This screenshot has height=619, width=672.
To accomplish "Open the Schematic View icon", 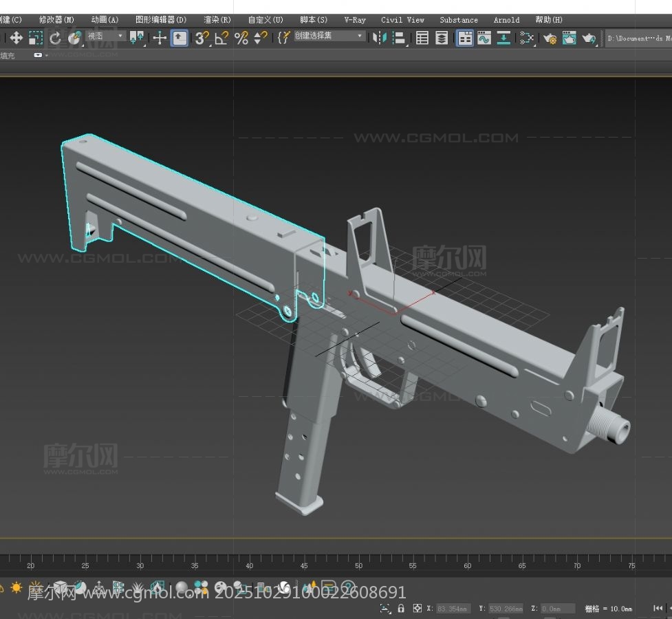I will (503, 39).
